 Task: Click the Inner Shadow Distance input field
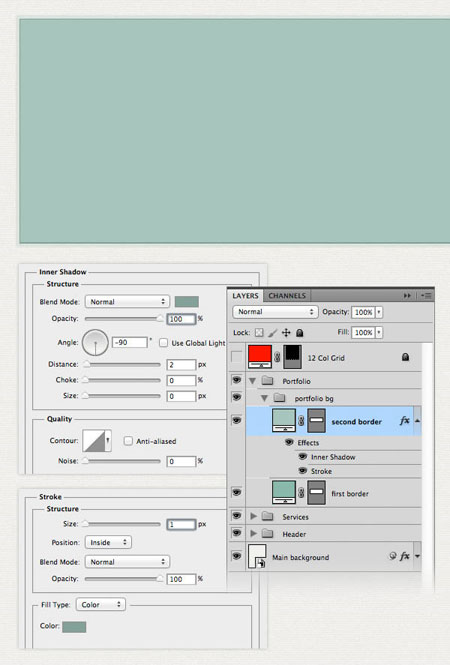pos(181,364)
